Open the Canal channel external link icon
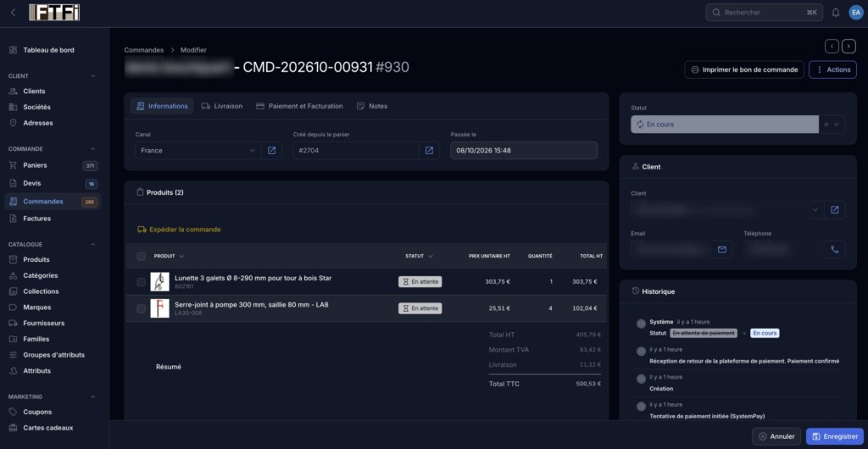The image size is (868, 449). pyautogui.click(x=271, y=151)
